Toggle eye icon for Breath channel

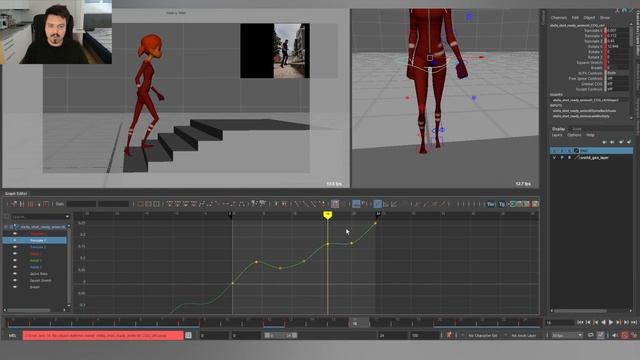(x=15, y=287)
